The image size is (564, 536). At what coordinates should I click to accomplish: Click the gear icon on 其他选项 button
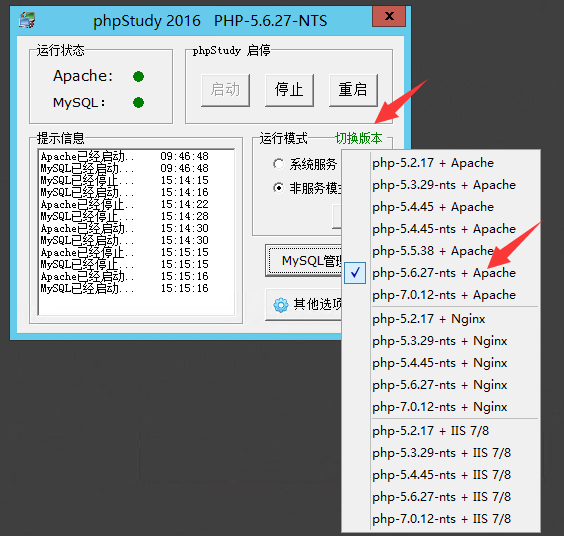pos(281,305)
